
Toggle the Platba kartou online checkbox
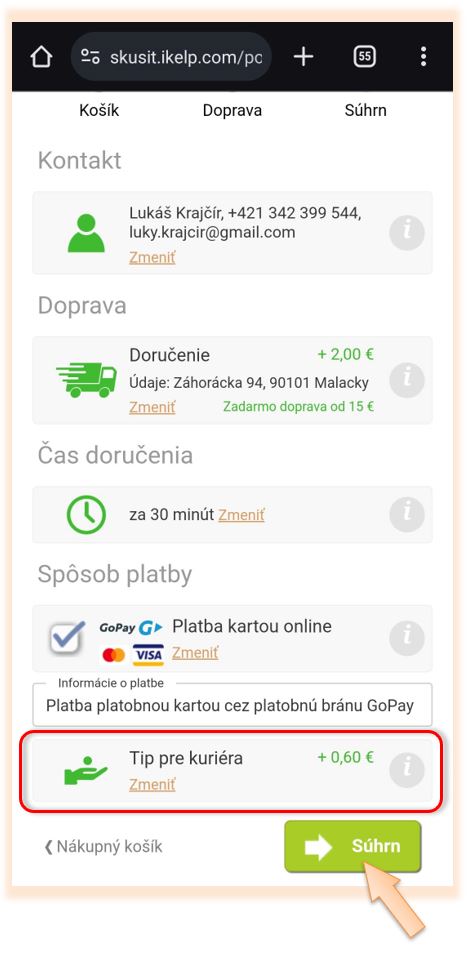[67, 637]
